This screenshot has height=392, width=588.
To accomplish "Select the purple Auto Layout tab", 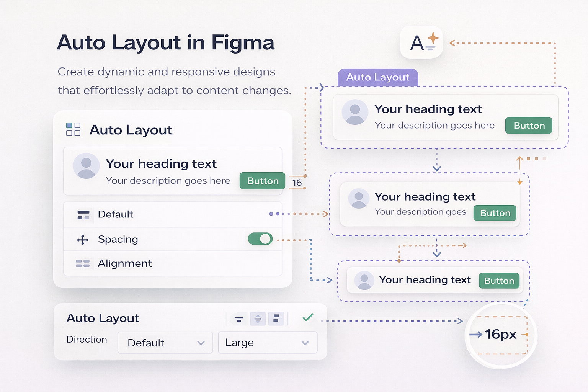I will pos(378,77).
